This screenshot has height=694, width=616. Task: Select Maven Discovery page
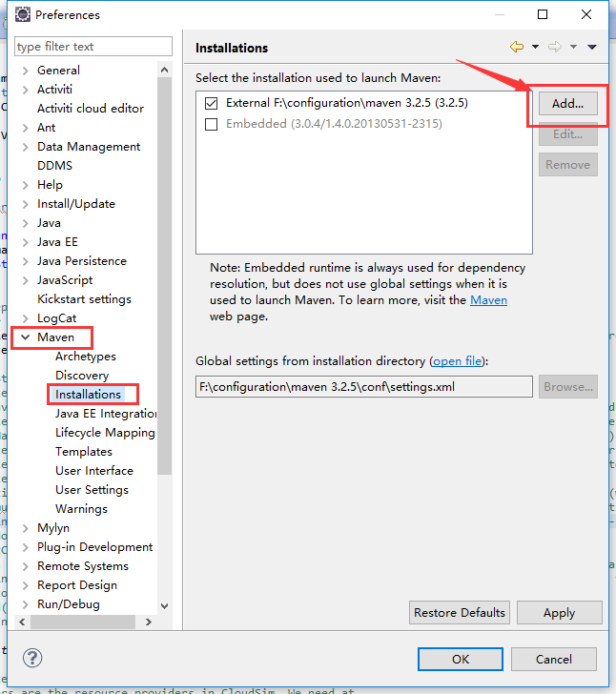click(82, 376)
